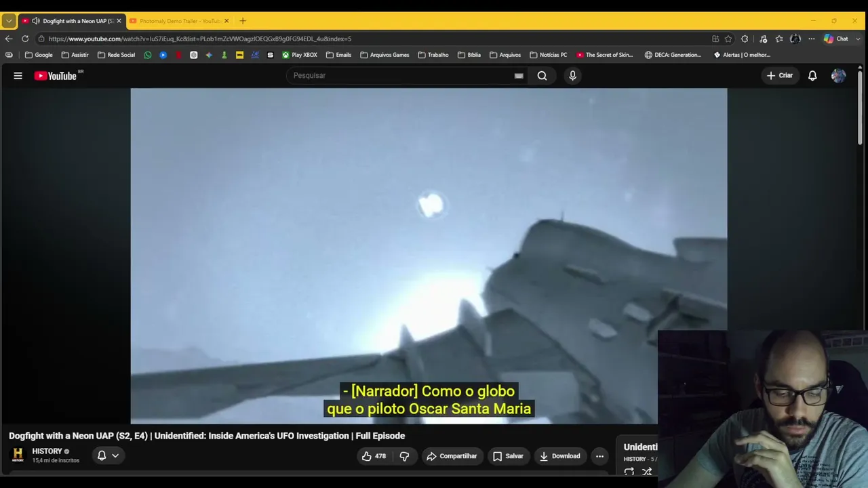View site information lock icon

(41, 39)
